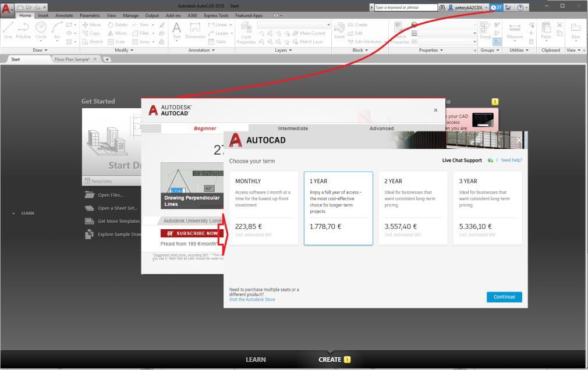Click the Scale tool
The image size is (588, 370).
pos(116,42)
